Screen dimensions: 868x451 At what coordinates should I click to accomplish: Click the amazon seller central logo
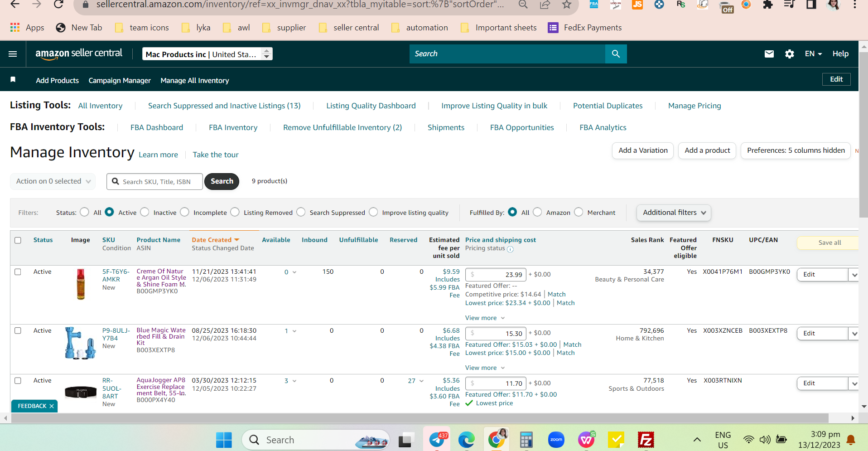click(x=79, y=53)
